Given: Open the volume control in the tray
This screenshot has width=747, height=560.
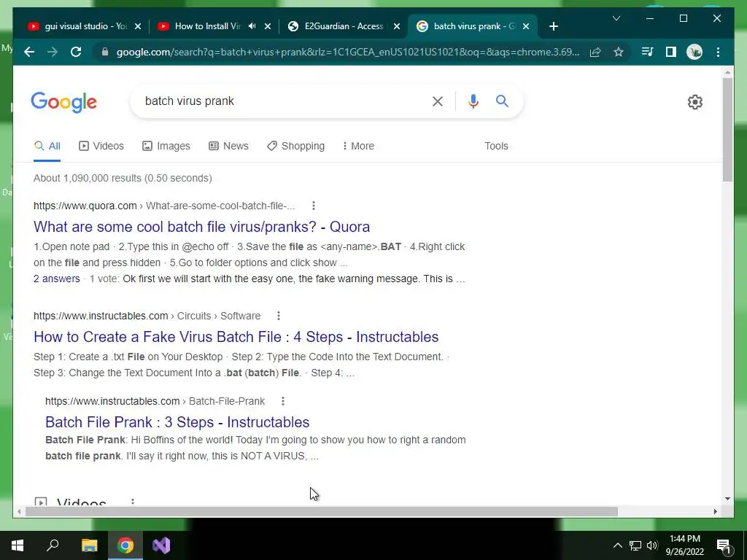Looking at the screenshot, I should coord(651,545).
